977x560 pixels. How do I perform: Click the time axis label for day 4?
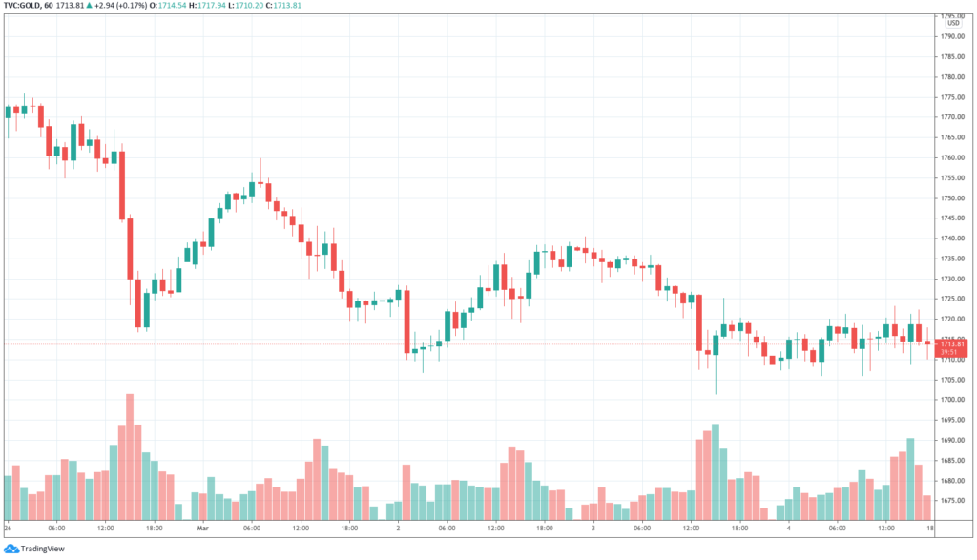point(788,529)
